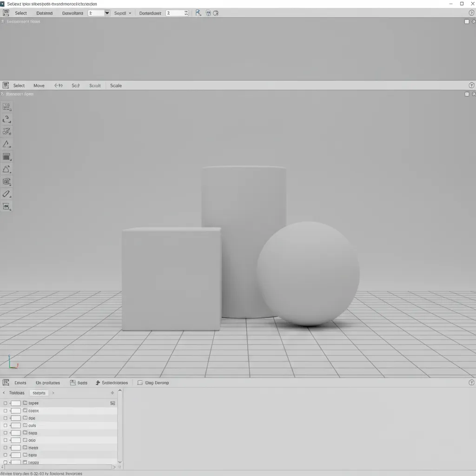Click the Tisltoas label in list header
The width and height of the screenshot is (476, 476).
pos(17,393)
